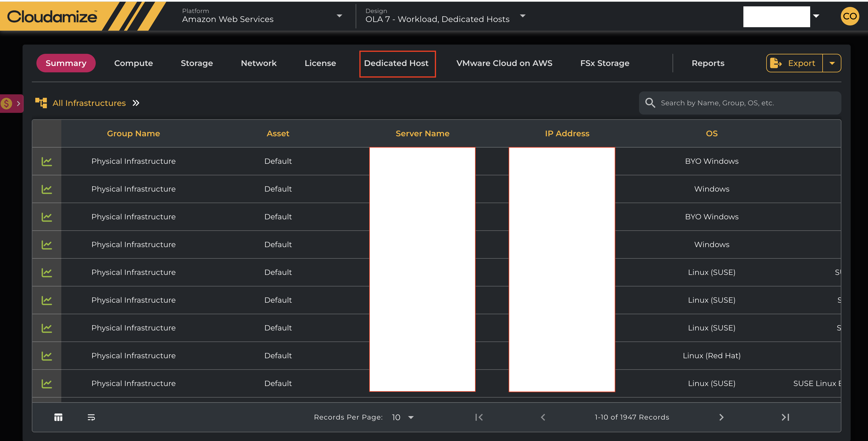Open the License tab

pyautogui.click(x=320, y=63)
